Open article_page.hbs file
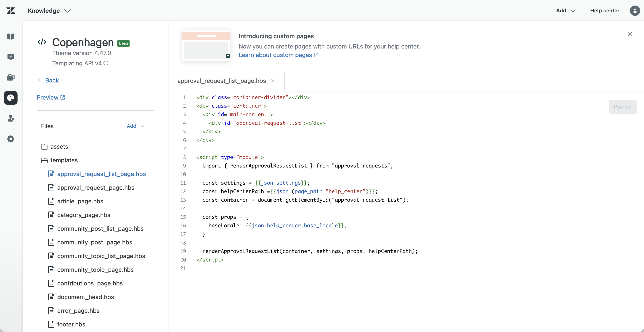The height and width of the screenshot is (332, 644). [76, 201]
